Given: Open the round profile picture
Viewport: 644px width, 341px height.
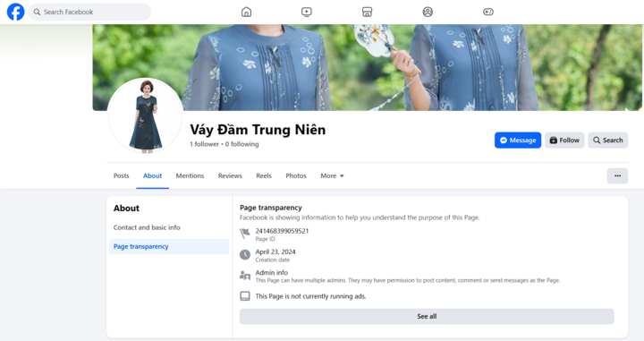Looking at the screenshot, I should click(146, 115).
